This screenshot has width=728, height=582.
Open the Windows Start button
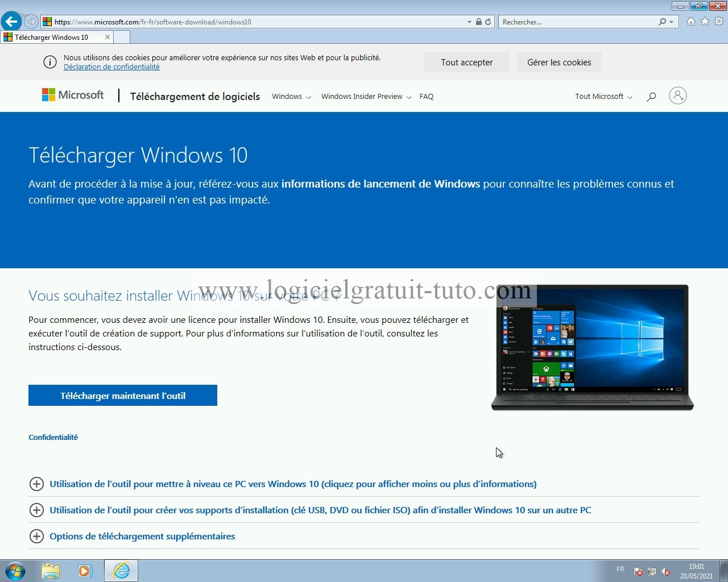click(x=15, y=571)
